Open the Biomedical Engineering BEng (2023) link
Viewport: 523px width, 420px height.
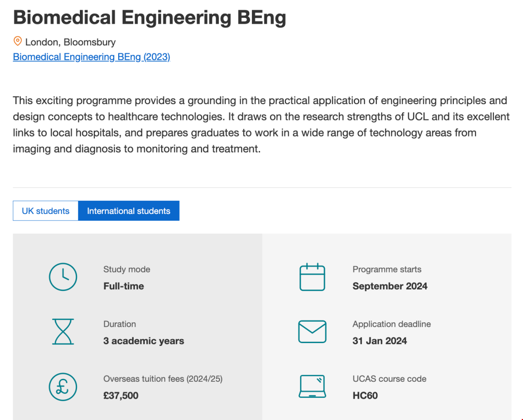pyautogui.click(x=92, y=57)
